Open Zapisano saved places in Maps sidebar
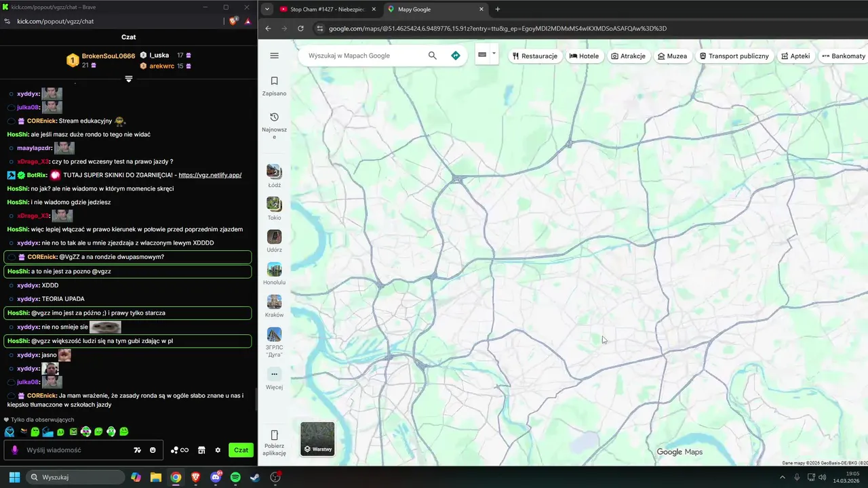 point(274,86)
